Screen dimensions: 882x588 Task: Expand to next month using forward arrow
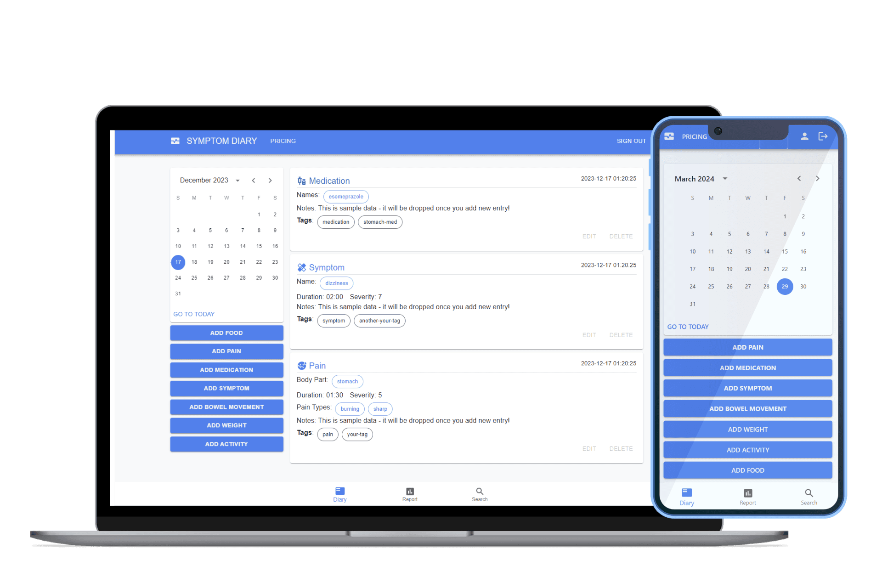pos(270,179)
